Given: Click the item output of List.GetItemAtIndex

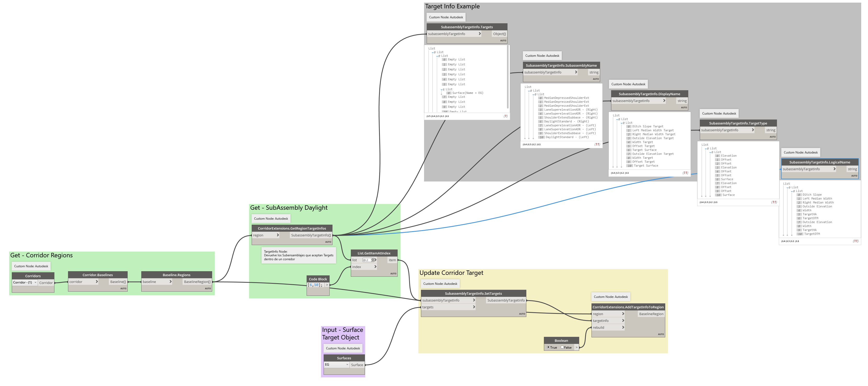Looking at the screenshot, I should click(x=392, y=260).
